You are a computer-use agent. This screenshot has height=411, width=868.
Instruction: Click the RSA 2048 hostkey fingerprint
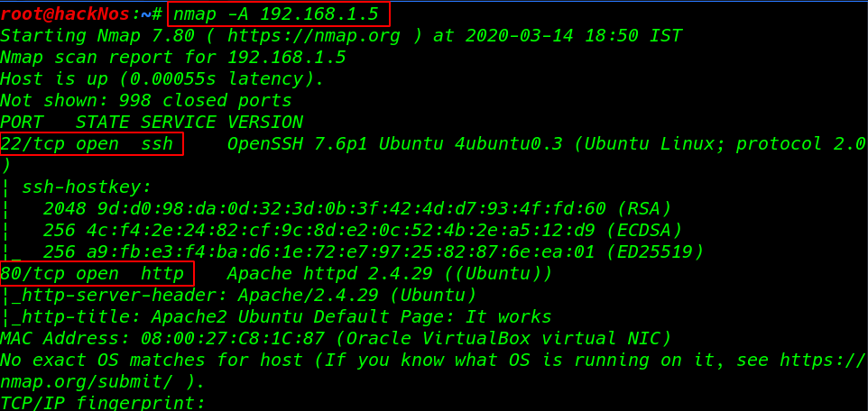[x=357, y=208]
